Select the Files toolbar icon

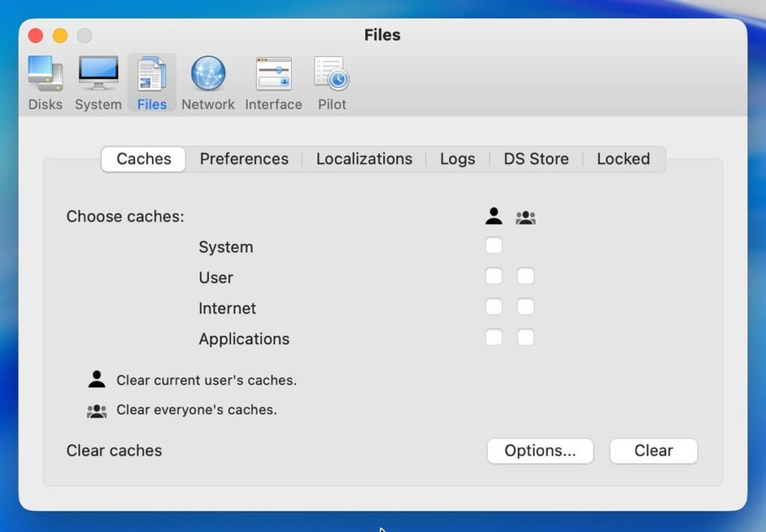(152, 82)
